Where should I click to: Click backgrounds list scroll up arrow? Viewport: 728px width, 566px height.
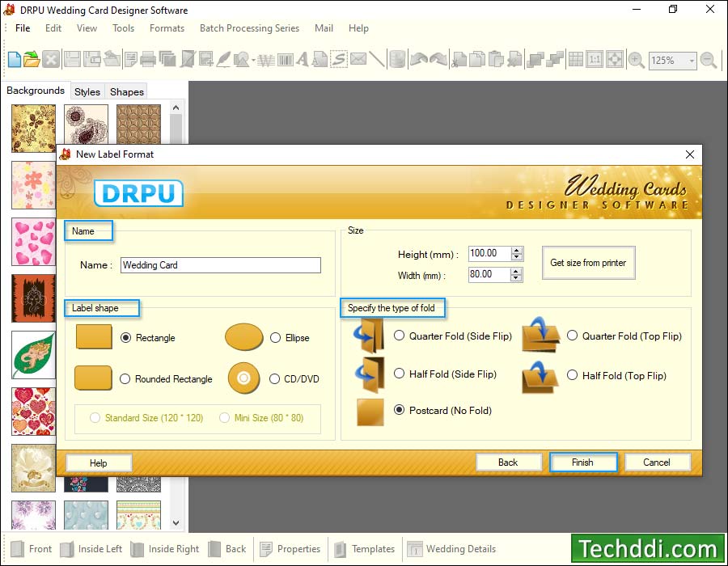click(176, 108)
